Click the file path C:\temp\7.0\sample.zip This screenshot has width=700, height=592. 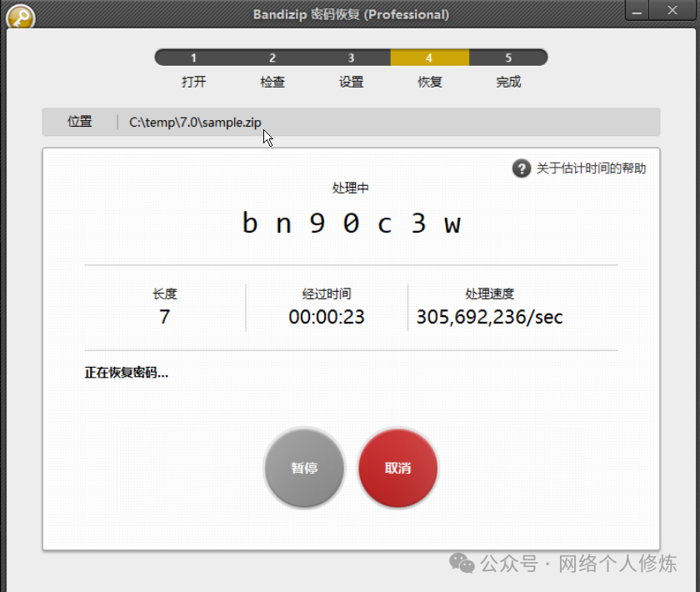point(195,123)
